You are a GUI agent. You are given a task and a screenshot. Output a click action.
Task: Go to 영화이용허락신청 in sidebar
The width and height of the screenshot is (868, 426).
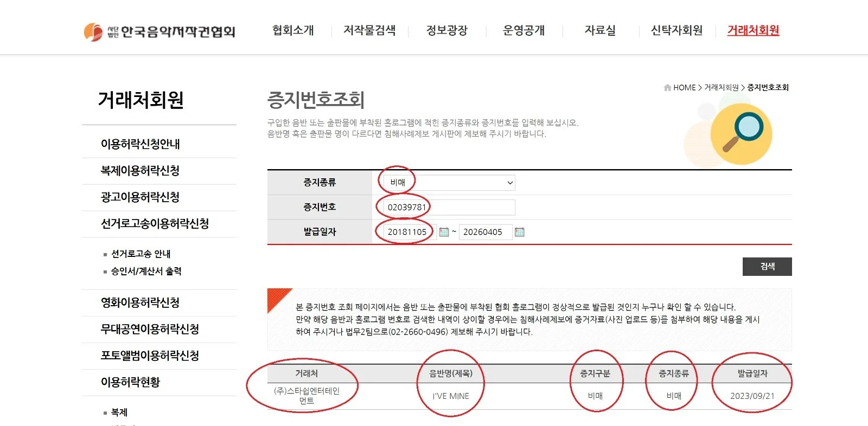(x=141, y=303)
